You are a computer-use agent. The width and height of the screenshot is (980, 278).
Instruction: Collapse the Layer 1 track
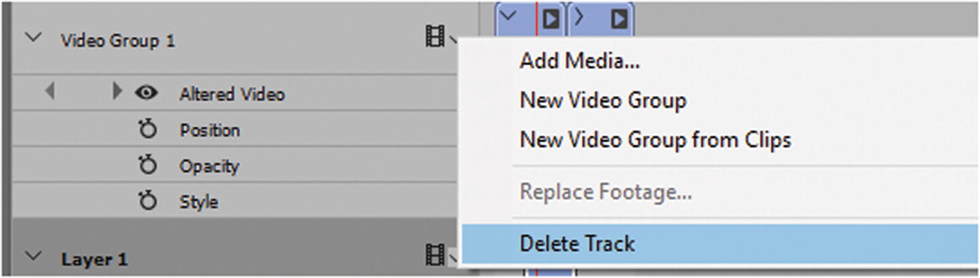33,257
